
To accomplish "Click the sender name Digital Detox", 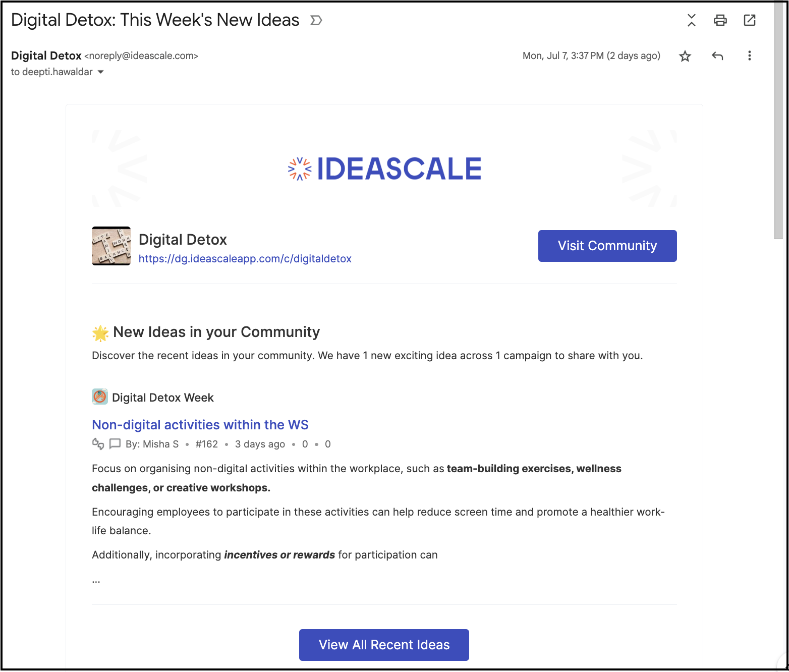I will [x=46, y=55].
